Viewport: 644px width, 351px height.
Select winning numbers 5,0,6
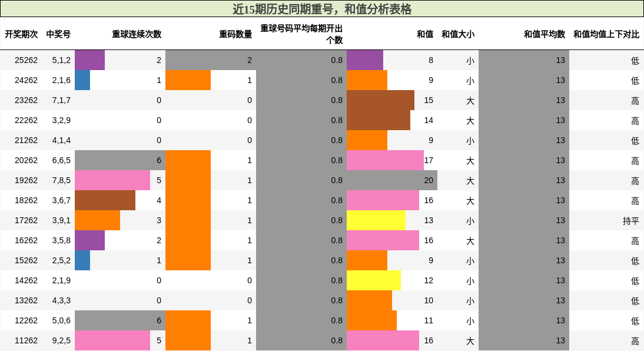tap(61, 320)
